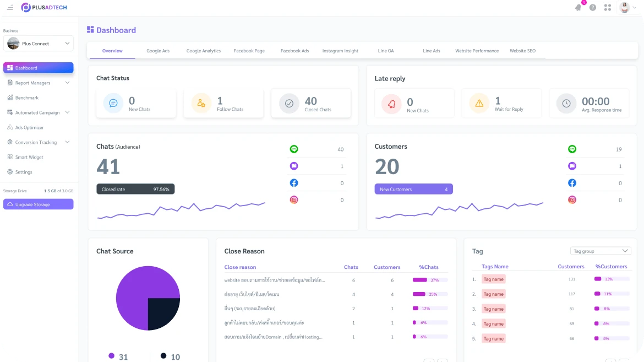The image size is (644, 362).
Task: Click the LINE icon in the Chats panel
Action: coord(294,149)
